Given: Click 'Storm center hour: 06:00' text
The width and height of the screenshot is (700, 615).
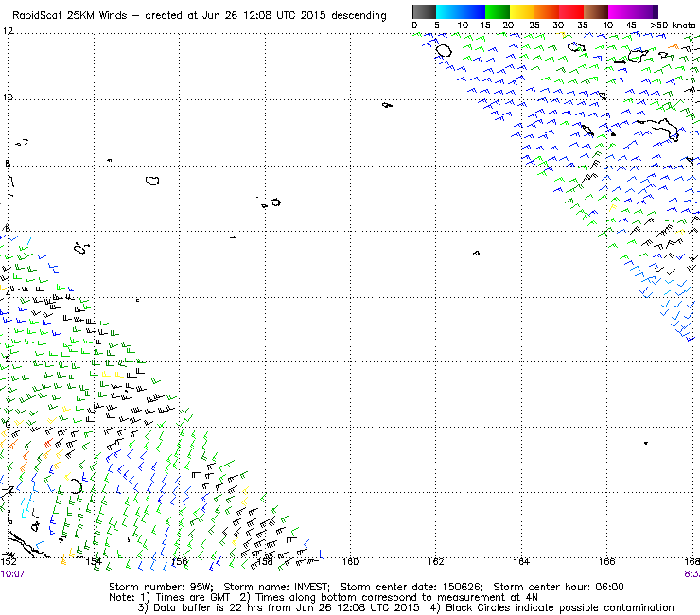Looking at the screenshot, I should [x=558, y=587].
